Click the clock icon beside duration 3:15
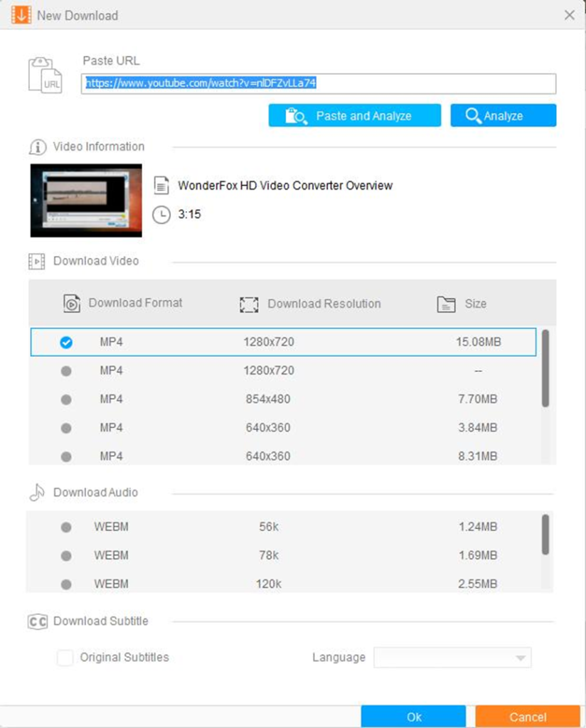Screen dimensions: 586x728 (x=161, y=215)
